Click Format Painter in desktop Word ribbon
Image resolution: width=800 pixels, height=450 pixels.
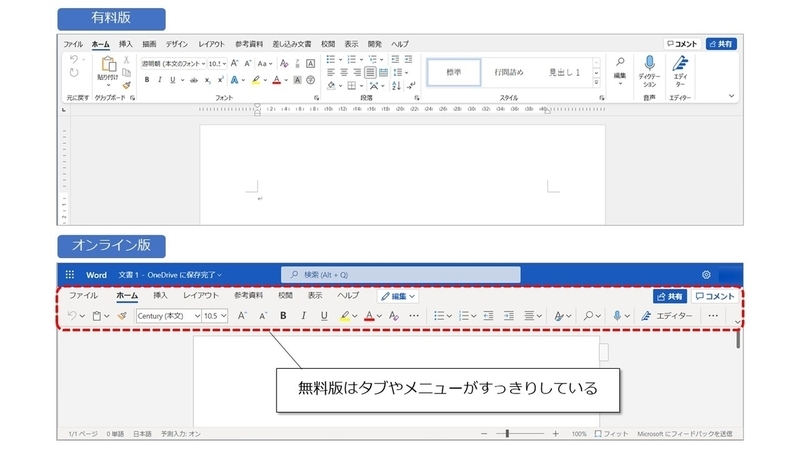[127, 85]
